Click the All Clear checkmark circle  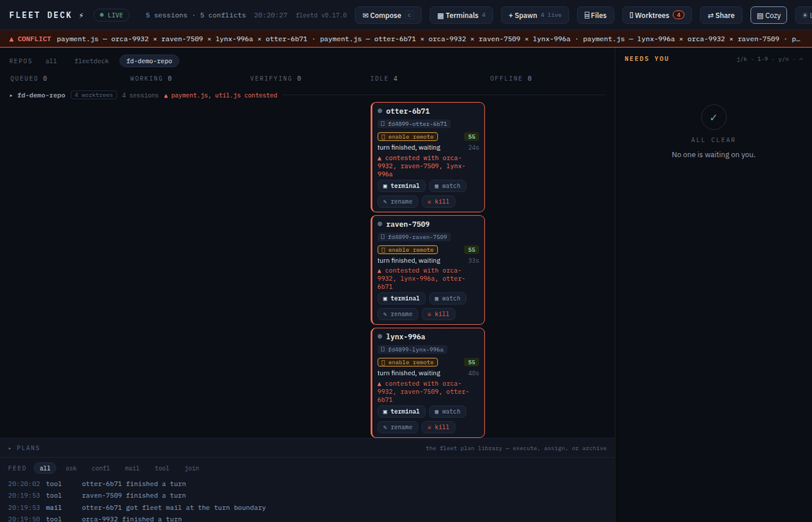pyautogui.click(x=713, y=117)
